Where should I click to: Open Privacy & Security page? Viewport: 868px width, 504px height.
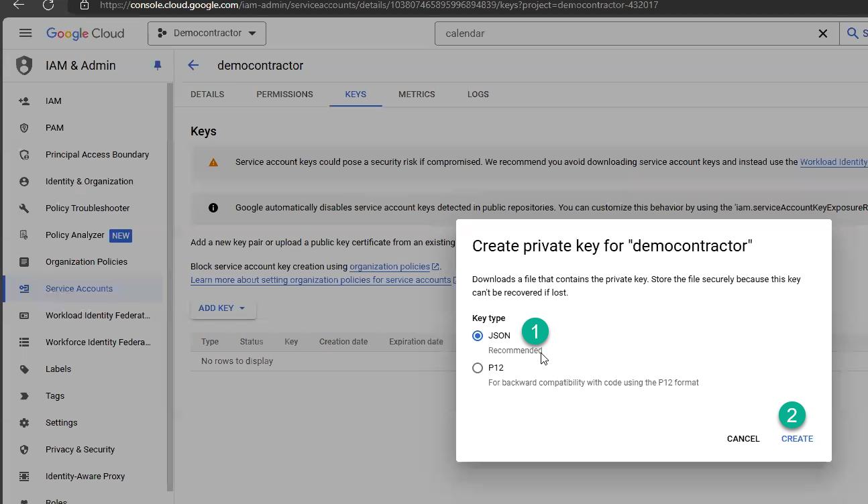tap(80, 450)
